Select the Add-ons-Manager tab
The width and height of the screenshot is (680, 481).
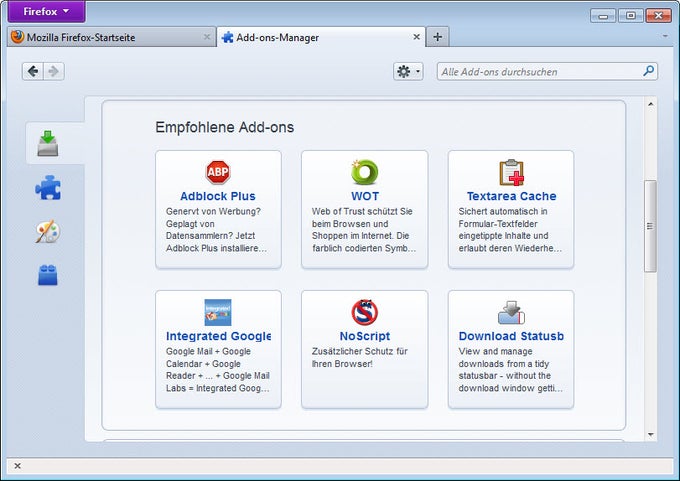(x=321, y=37)
